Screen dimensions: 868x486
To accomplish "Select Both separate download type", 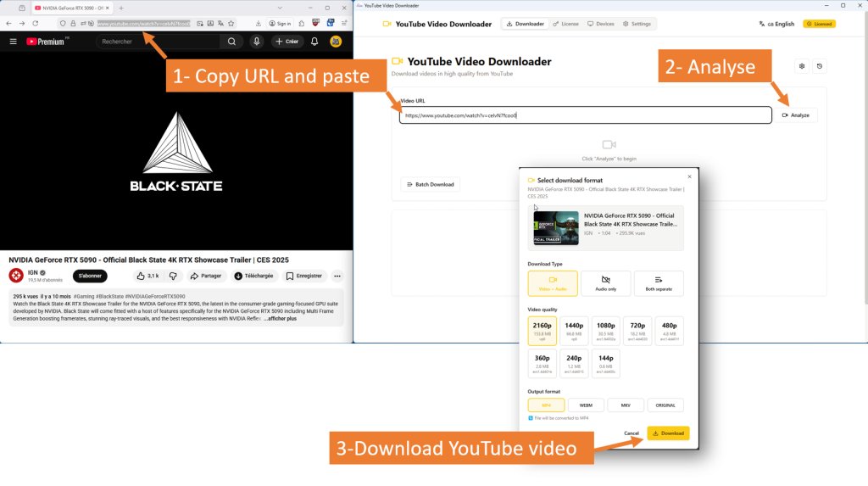I will pos(659,283).
